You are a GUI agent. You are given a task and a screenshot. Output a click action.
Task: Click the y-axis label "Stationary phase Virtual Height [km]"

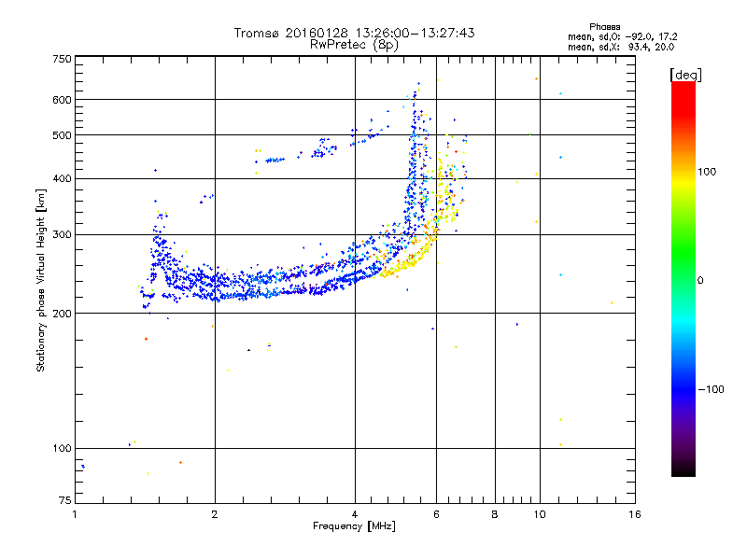tap(41, 280)
